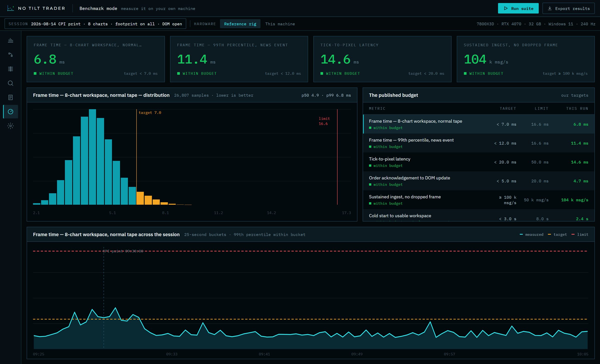The width and height of the screenshot is (600, 364).
Task: Click the 'limit 16.6' label in histogram
Action: (x=324, y=121)
